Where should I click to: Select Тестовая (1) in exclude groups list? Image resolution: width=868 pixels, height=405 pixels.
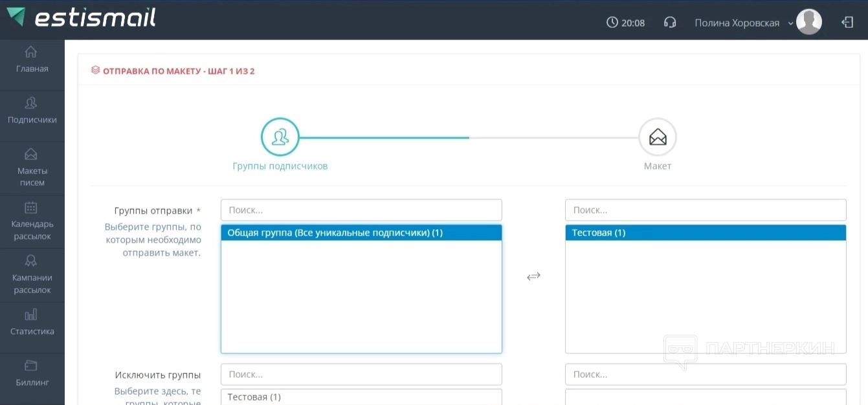click(254, 397)
